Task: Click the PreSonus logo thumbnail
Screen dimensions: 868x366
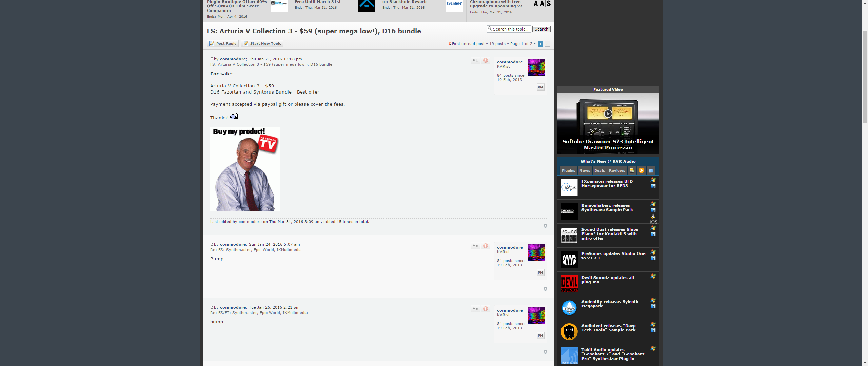Action: coord(569,260)
